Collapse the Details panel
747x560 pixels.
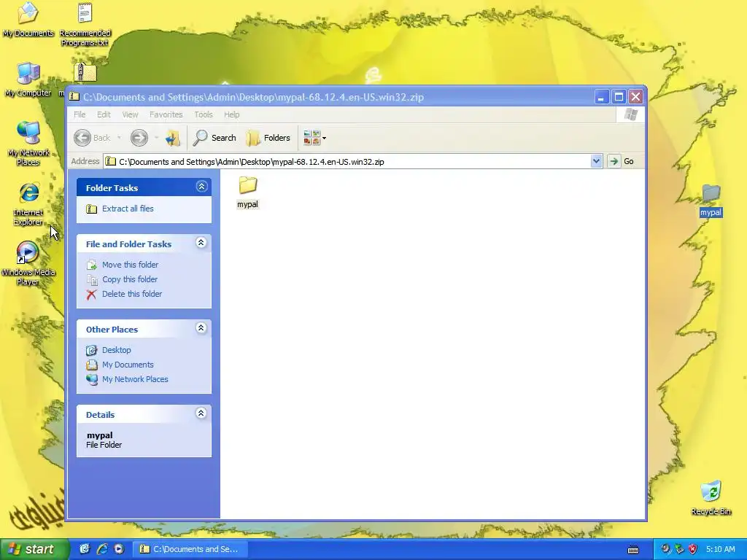click(x=201, y=413)
